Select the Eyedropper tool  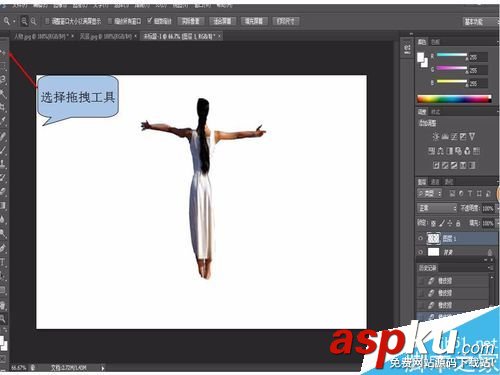pos(3,120)
